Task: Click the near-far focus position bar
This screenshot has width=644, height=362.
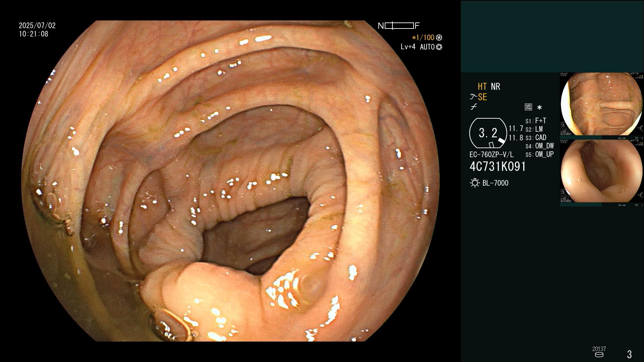Action: pyautogui.click(x=399, y=26)
